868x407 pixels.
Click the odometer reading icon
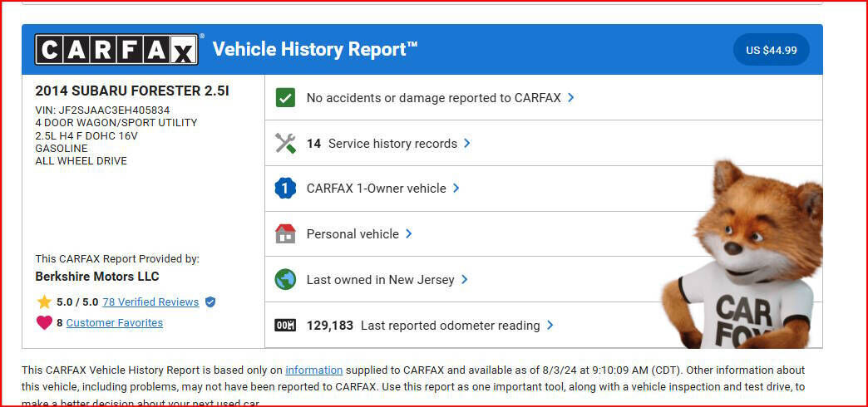285,326
